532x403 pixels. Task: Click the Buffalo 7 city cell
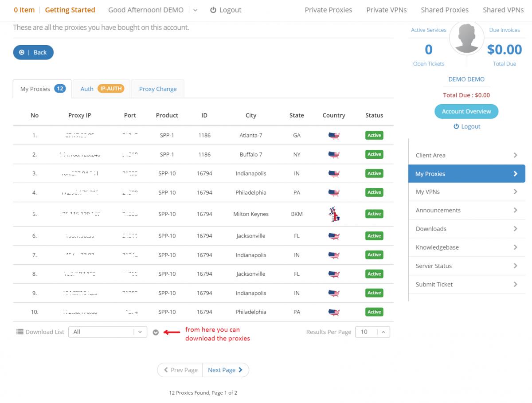[251, 155]
